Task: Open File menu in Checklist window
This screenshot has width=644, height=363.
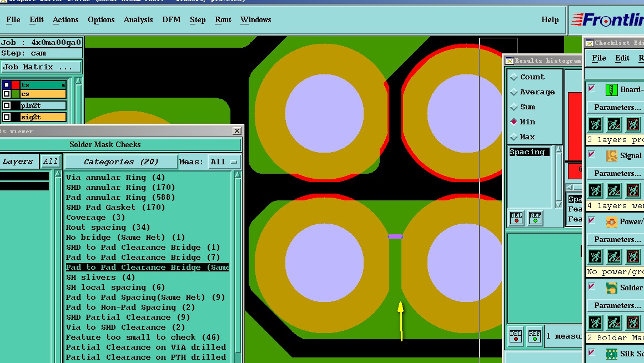Action: 598,58
